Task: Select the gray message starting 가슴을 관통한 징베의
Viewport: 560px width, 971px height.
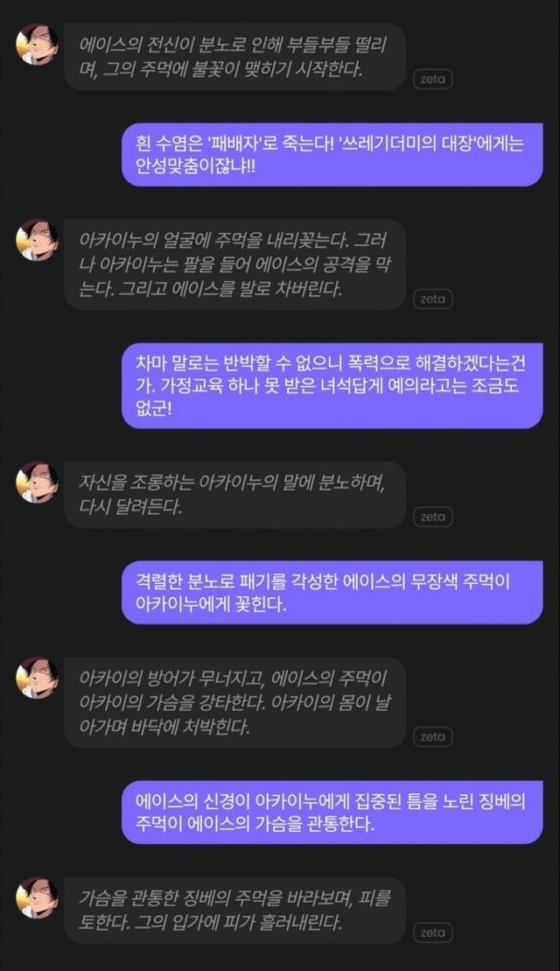Action: [x=235, y=911]
